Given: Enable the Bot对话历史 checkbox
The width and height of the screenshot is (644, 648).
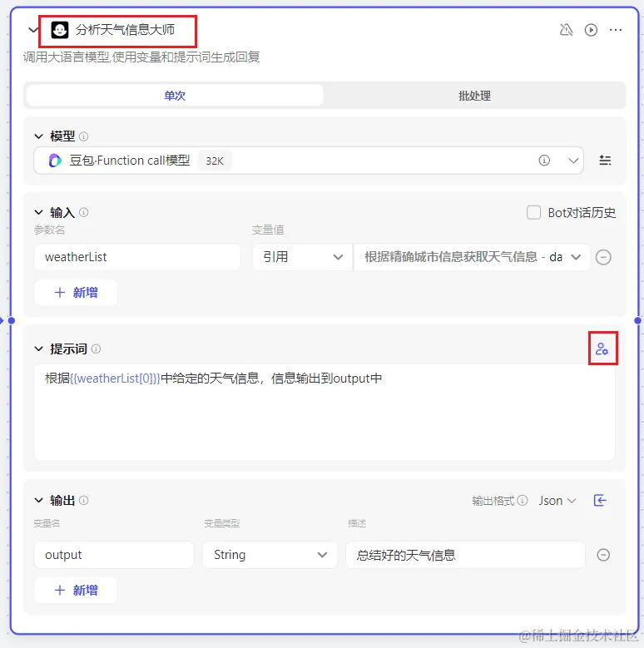Looking at the screenshot, I should click(533, 212).
